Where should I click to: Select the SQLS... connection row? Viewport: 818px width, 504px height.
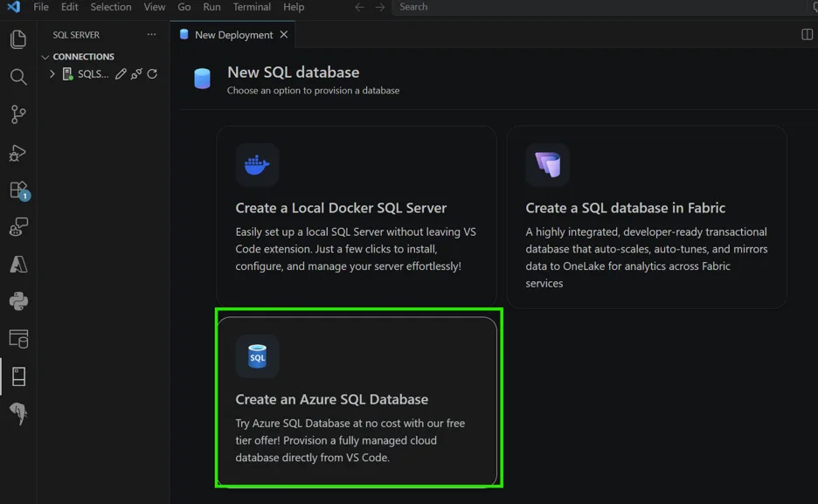(x=103, y=74)
